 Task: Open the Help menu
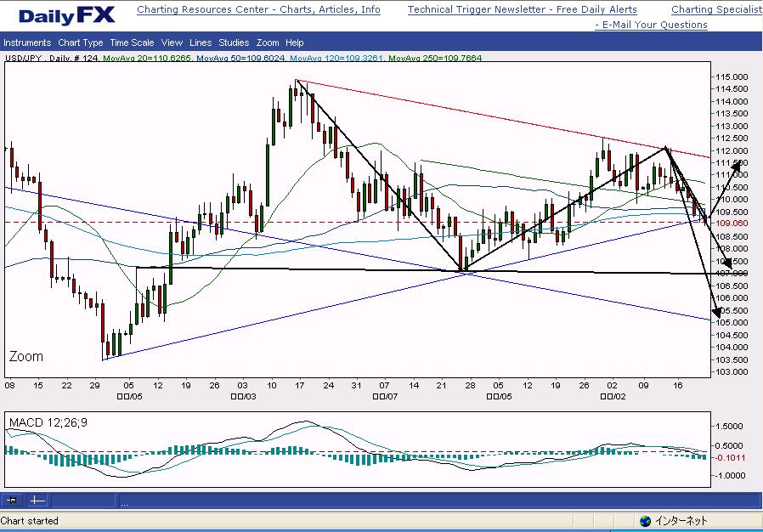295,42
